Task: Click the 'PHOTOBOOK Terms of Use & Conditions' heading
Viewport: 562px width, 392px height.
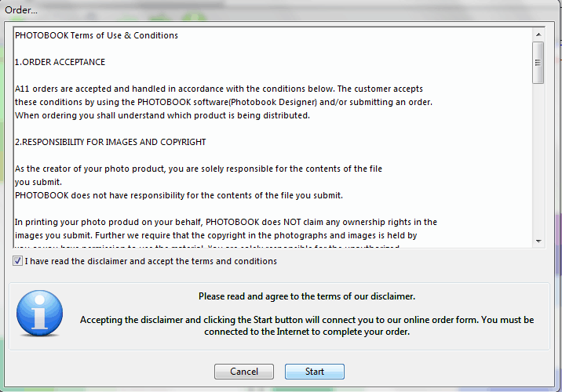Action: point(97,35)
